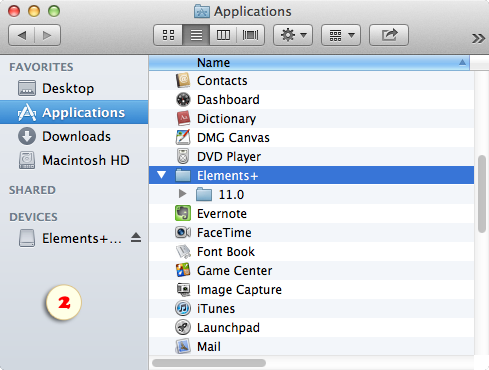This screenshot has width=489, height=370.
Task: Select the Image Capture app icon
Action: pyautogui.click(x=183, y=289)
